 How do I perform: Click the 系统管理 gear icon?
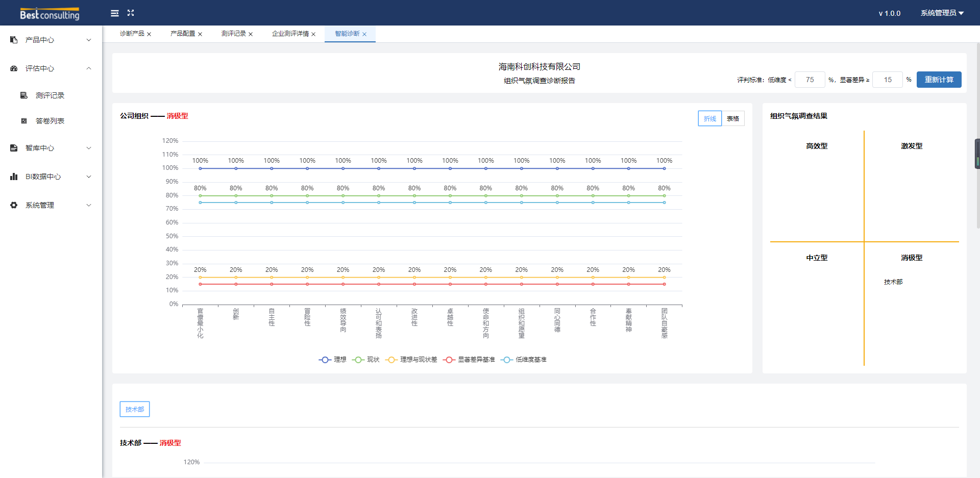(x=14, y=205)
